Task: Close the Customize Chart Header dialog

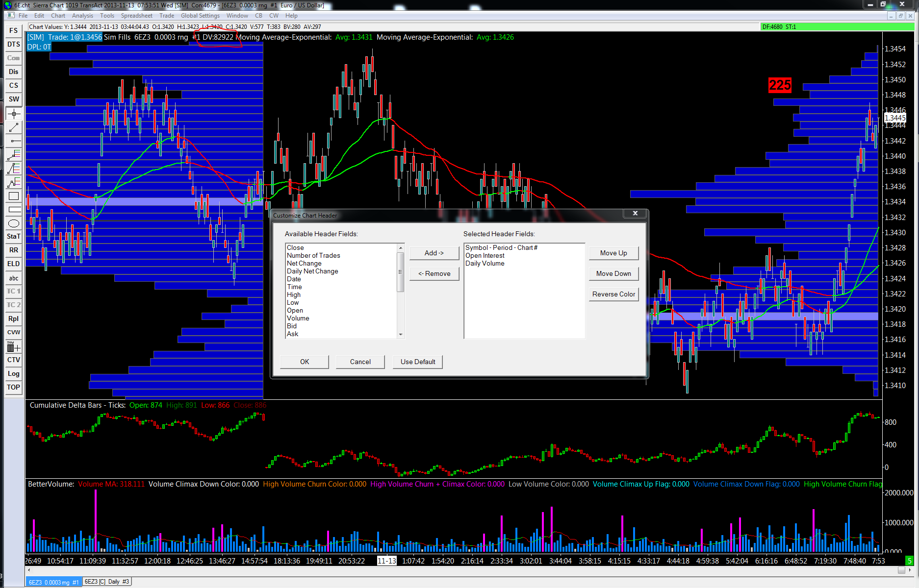Action: coord(635,213)
